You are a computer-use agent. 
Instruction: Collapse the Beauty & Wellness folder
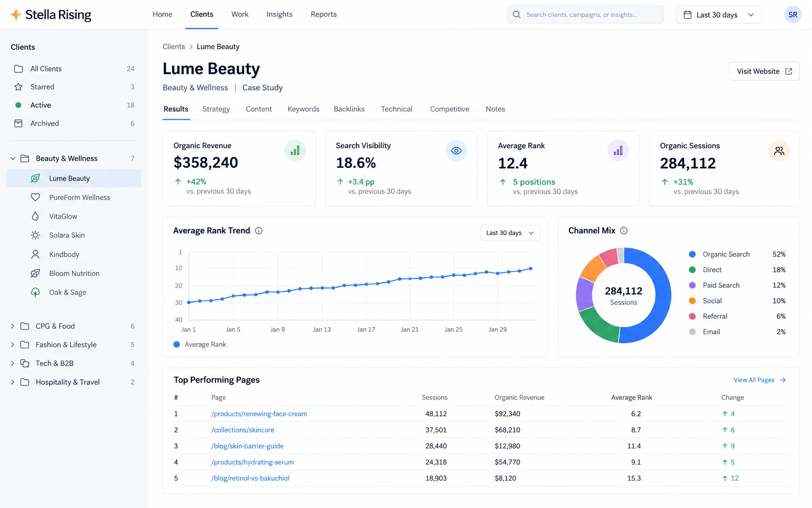pos(13,158)
